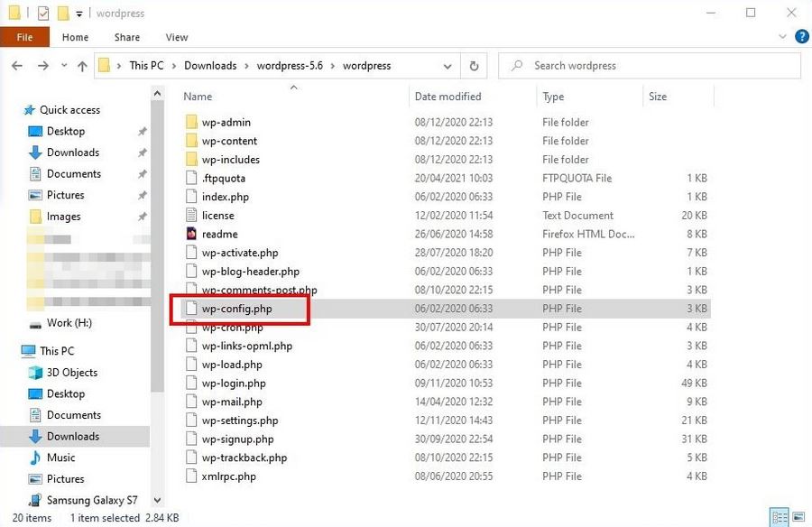The height and width of the screenshot is (527, 812).
Task: Select This PC in the breadcrumb path
Action: [146, 66]
